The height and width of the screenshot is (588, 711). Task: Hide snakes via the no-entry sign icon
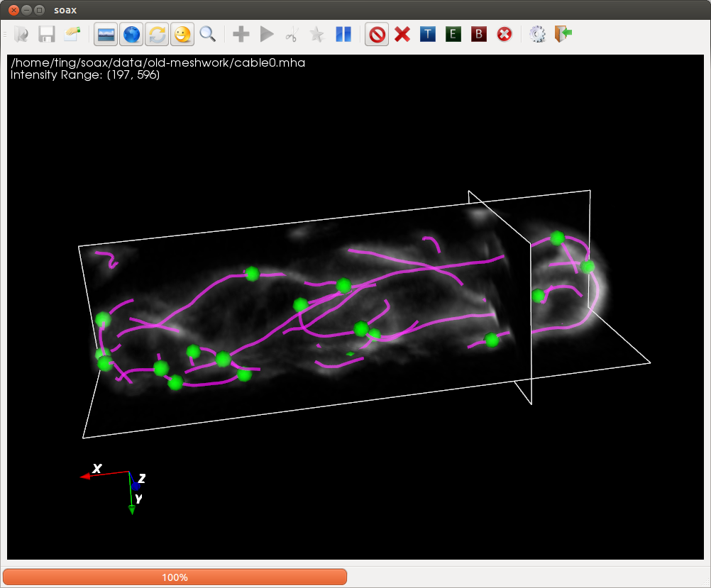click(377, 34)
